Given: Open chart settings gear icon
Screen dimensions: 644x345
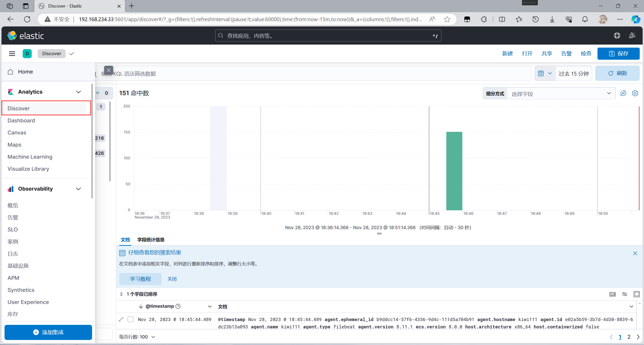Looking at the screenshot, I should tap(635, 93).
